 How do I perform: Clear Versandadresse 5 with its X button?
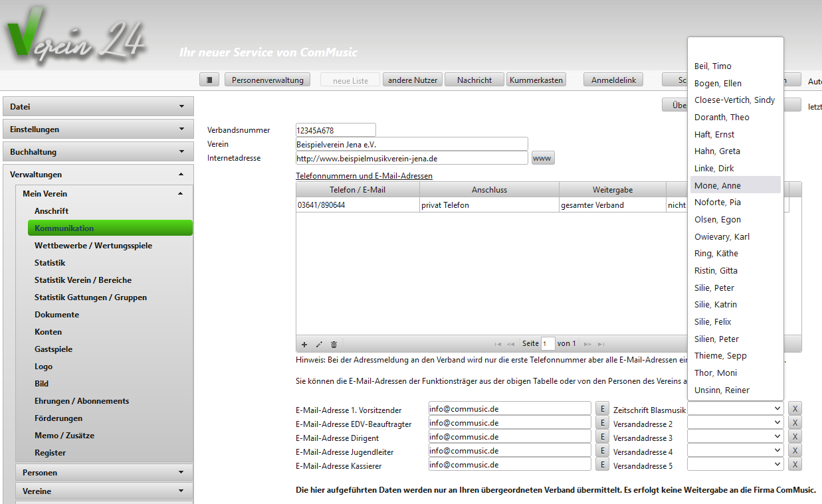pos(795,465)
